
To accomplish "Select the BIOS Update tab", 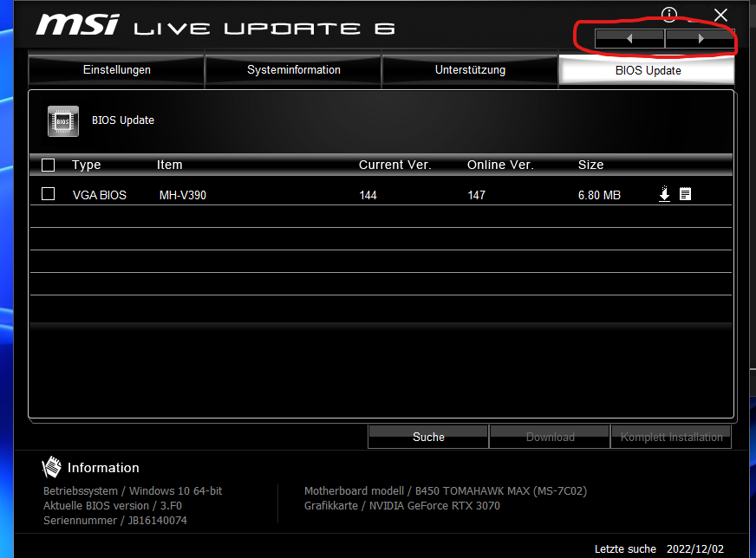I will point(647,70).
